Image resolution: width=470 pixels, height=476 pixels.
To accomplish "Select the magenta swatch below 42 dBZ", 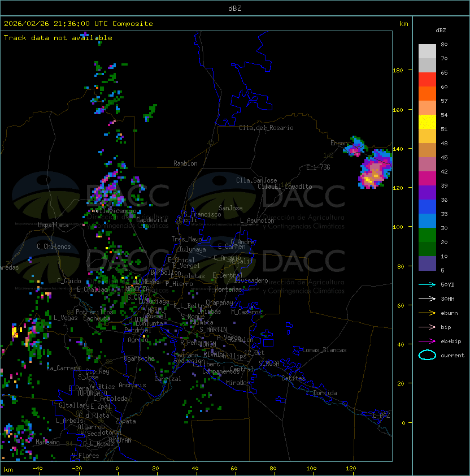I will 427,179.
